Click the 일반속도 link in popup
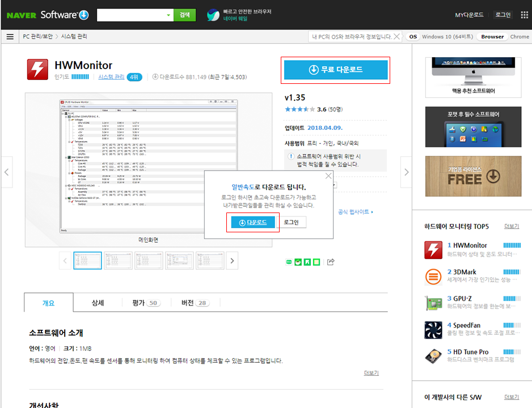 243,187
